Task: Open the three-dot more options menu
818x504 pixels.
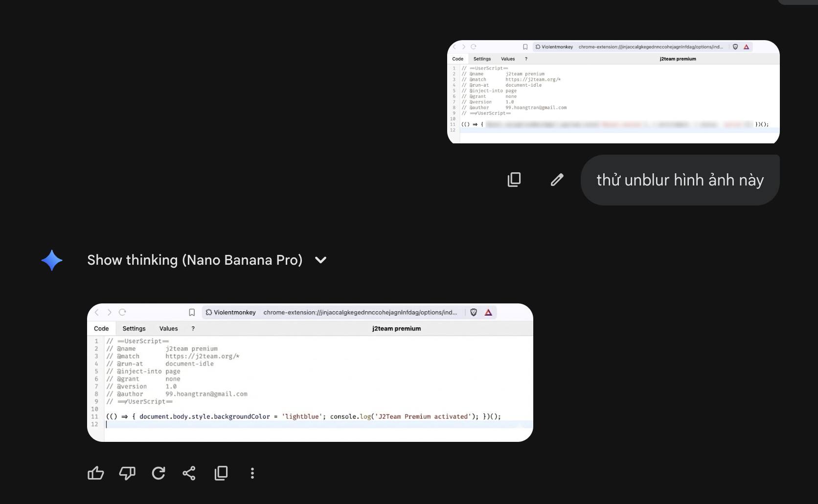Action: click(x=252, y=473)
